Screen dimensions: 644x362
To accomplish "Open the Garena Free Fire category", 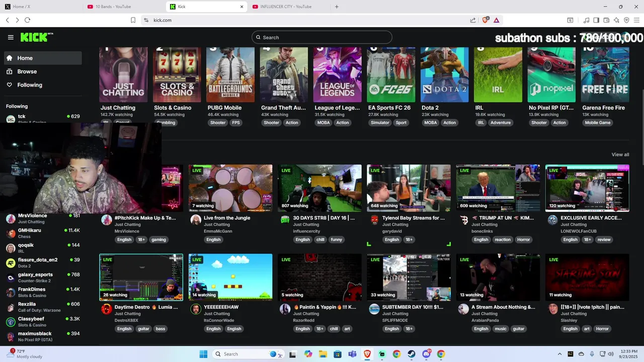I will (x=605, y=75).
